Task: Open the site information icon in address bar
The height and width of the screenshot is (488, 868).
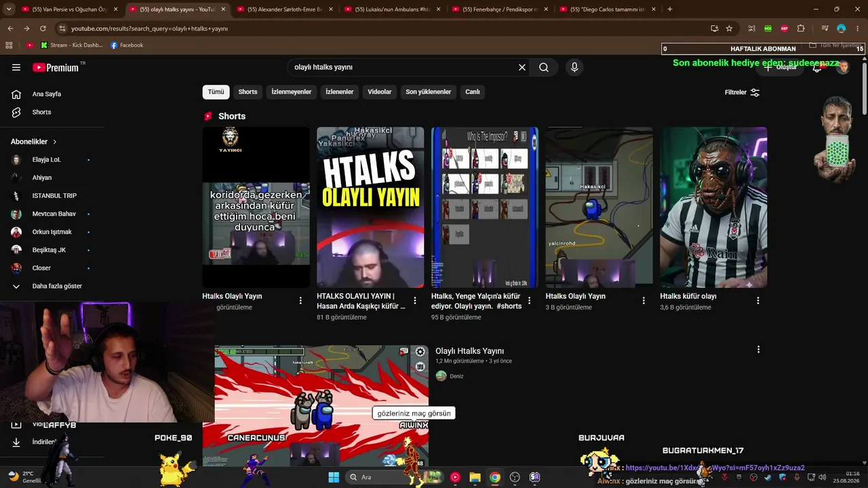Action: [62, 28]
